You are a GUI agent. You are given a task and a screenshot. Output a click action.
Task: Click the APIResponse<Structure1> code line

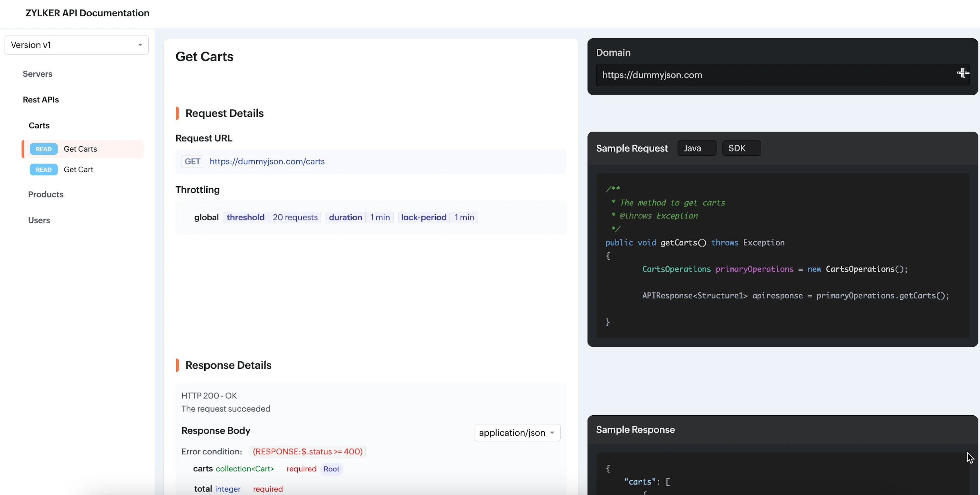click(796, 296)
